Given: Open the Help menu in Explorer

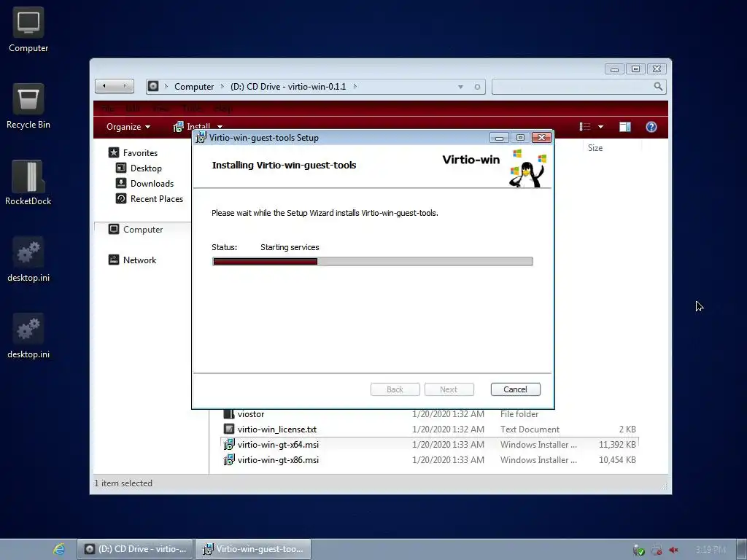Looking at the screenshot, I should coord(223,109).
